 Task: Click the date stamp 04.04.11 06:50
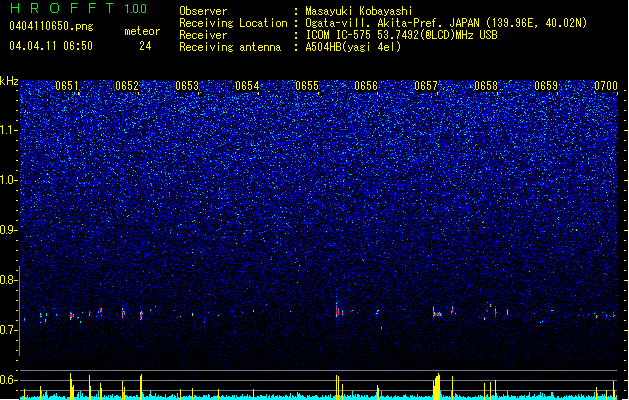click(x=51, y=46)
